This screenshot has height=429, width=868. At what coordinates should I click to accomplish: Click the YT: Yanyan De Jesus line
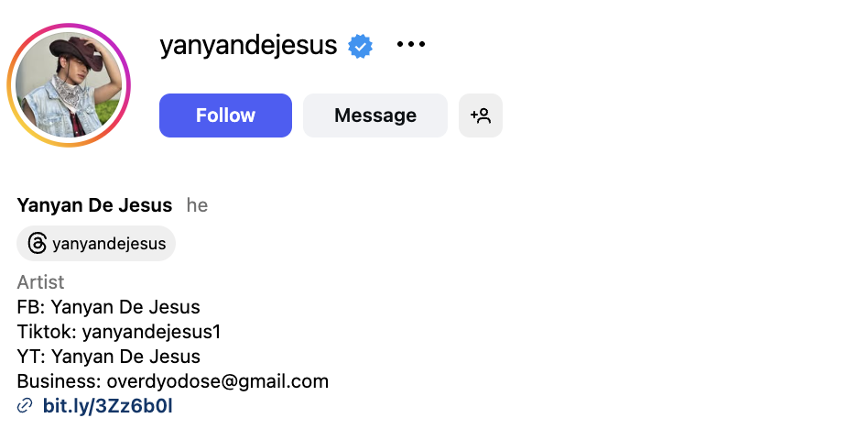click(x=108, y=357)
